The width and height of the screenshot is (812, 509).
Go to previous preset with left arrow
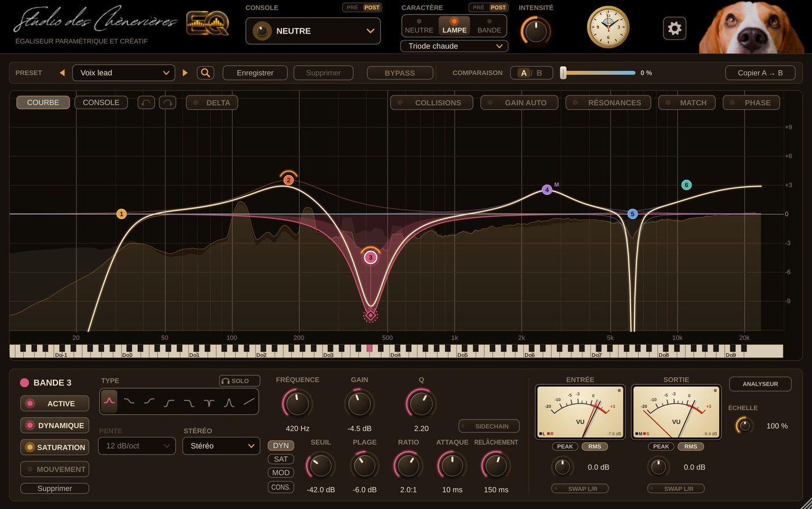[x=62, y=72]
